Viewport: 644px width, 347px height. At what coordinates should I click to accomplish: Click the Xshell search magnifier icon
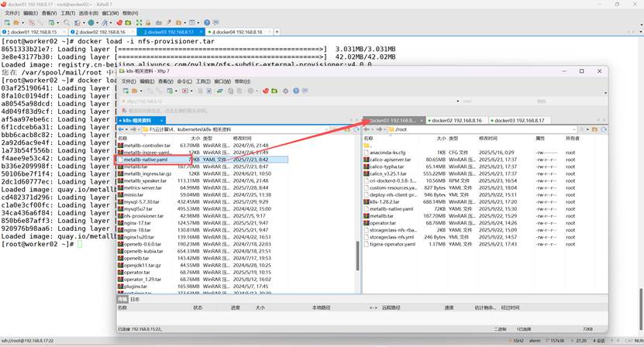click(x=66, y=22)
